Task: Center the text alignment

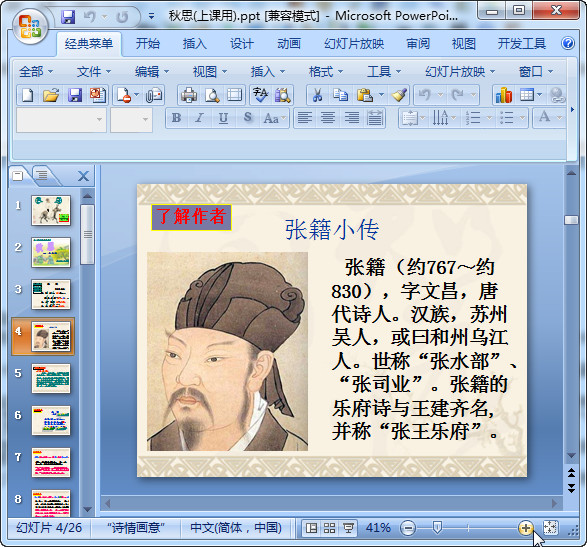Action: tap(328, 118)
